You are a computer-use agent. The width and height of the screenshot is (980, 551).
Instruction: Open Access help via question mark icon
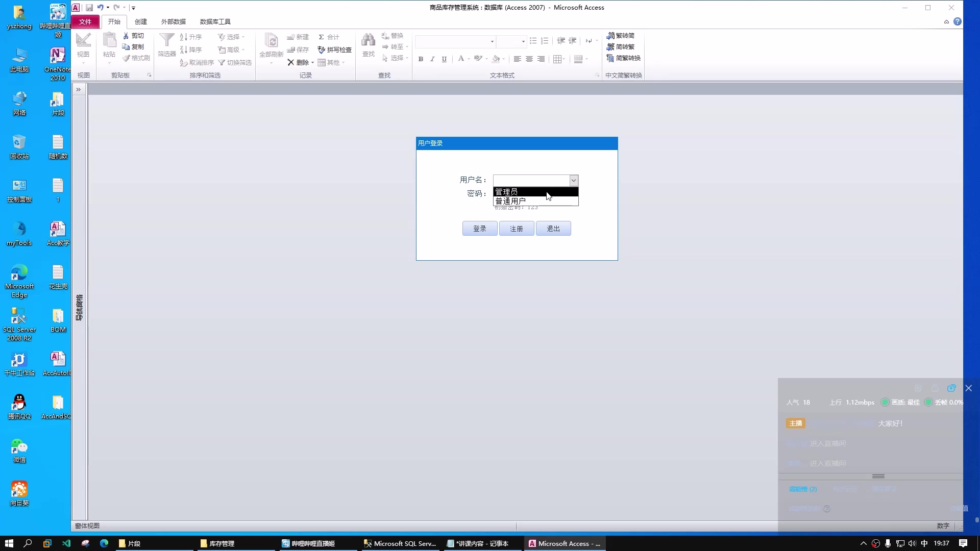(958, 21)
